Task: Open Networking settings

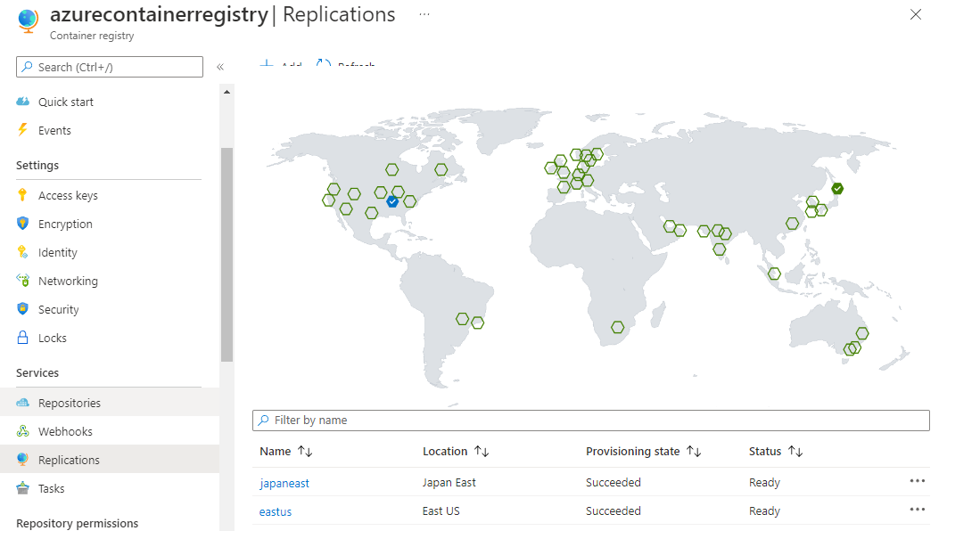Action: tap(68, 281)
